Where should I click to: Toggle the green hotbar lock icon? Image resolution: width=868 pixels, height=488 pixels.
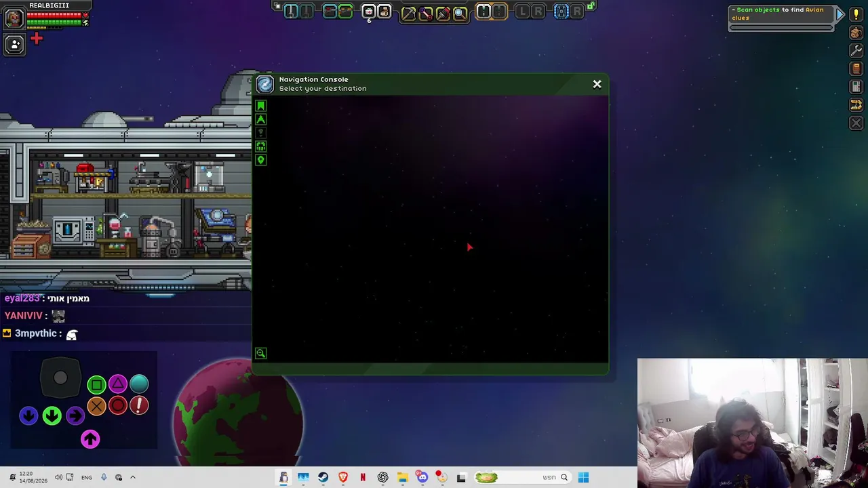click(x=591, y=7)
